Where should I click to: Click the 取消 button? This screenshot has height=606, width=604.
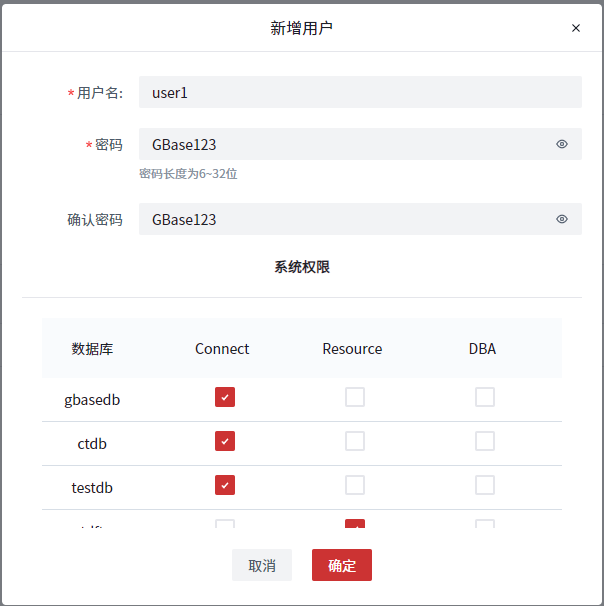pyautogui.click(x=262, y=565)
